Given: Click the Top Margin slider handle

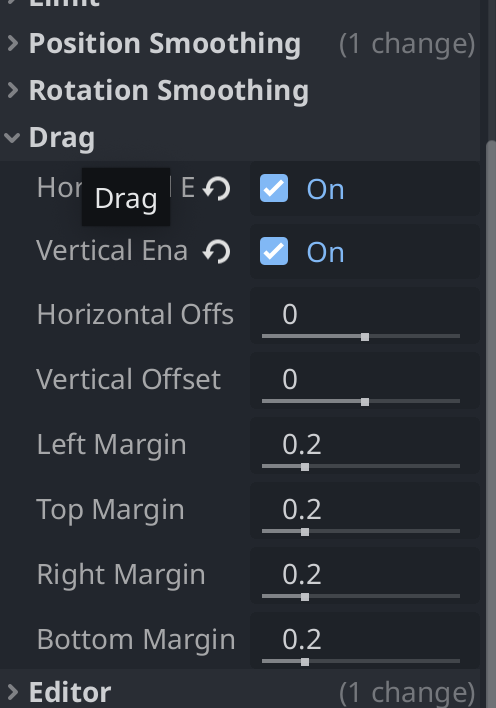Looking at the screenshot, I should pos(305,532).
